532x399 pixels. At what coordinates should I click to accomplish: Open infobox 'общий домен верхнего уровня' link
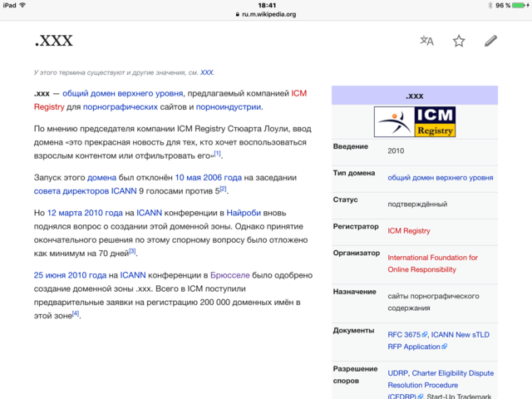(x=441, y=177)
